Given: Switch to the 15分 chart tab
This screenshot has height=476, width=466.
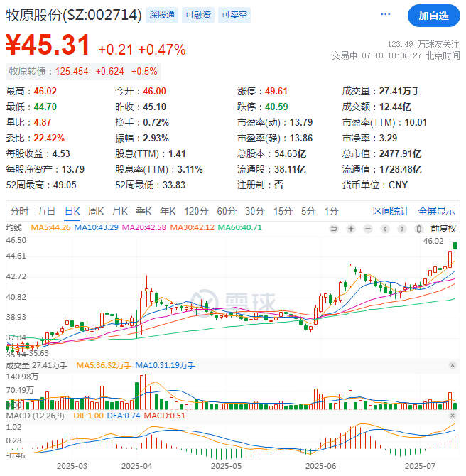Looking at the screenshot, I should pyautogui.click(x=283, y=211).
